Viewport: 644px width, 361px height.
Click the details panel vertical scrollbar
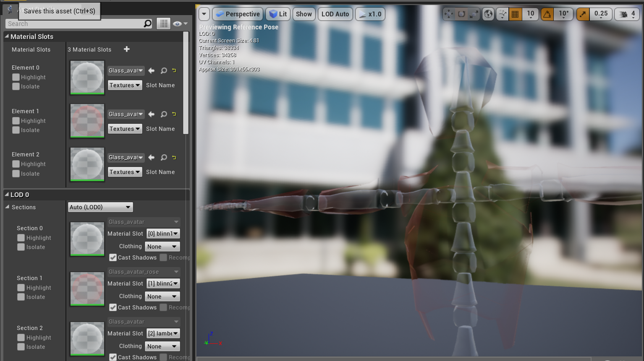186,83
